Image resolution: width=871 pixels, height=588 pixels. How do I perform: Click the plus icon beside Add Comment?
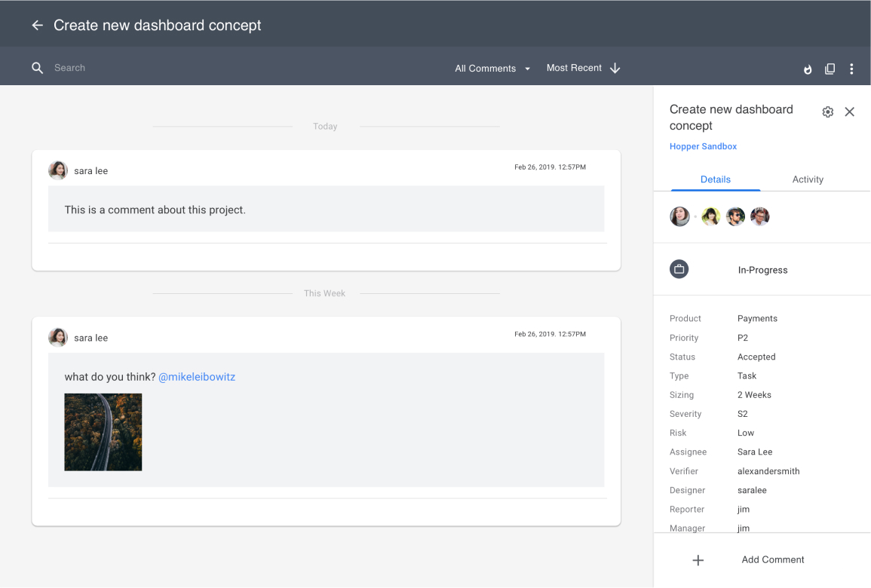click(698, 560)
